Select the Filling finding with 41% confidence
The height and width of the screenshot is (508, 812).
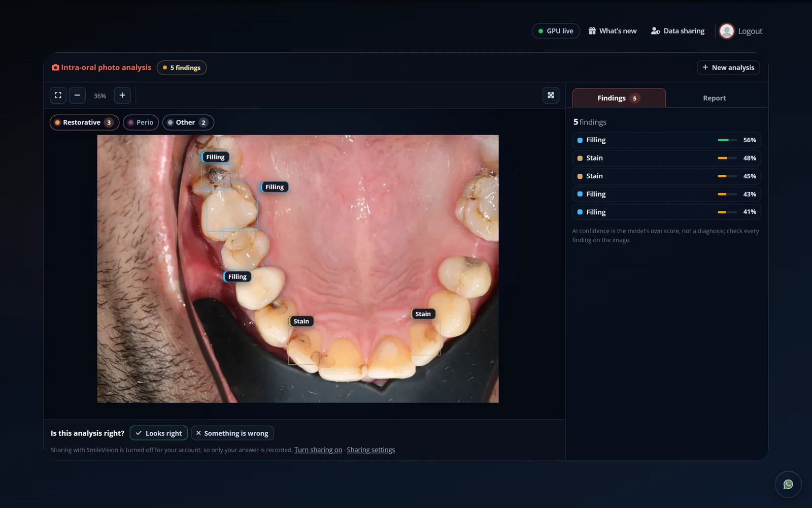(x=666, y=212)
